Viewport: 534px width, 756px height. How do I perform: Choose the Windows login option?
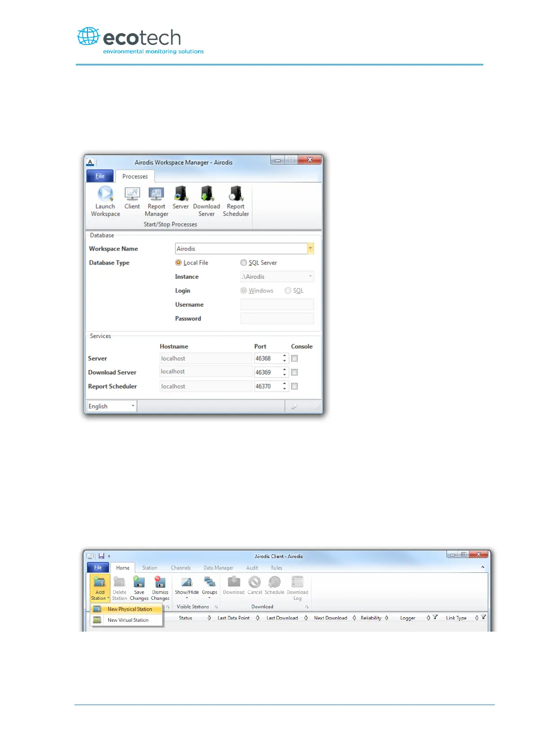tap(244, 290)
